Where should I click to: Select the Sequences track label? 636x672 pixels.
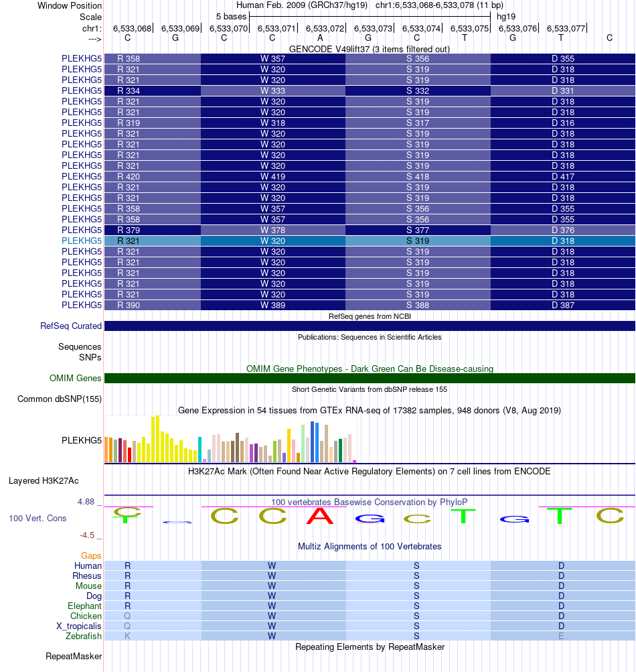(x=80, y=346)
